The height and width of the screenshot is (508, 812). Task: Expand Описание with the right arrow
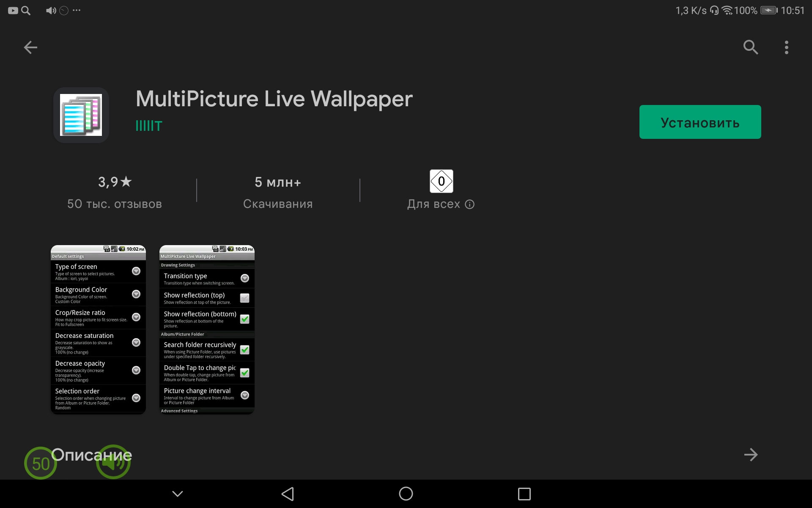(x=751, y=455)
